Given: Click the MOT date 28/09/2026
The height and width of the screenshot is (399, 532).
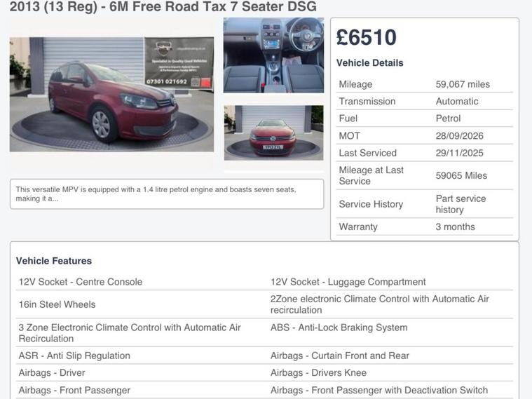Looking at the screenshot, I should (x=459, y=136).
